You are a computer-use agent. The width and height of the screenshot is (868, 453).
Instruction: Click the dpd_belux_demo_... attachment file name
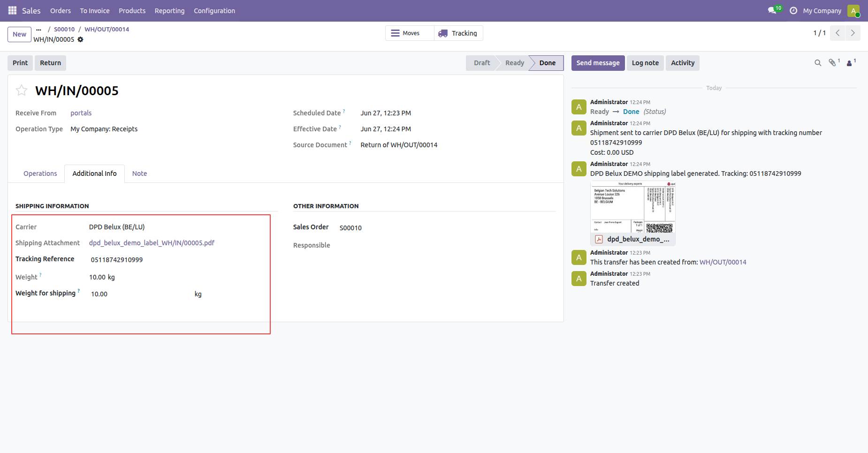pyautogui.click(x=638, y=239)
